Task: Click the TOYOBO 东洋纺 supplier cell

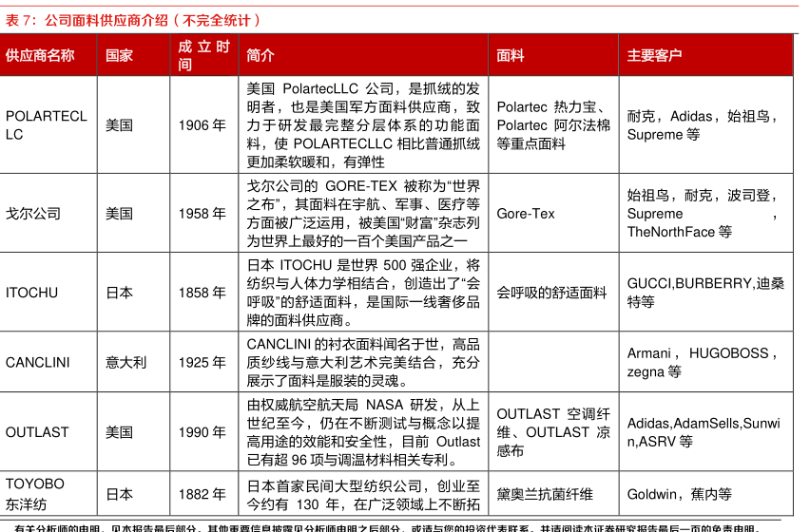Action: click(x=35, y=494)
